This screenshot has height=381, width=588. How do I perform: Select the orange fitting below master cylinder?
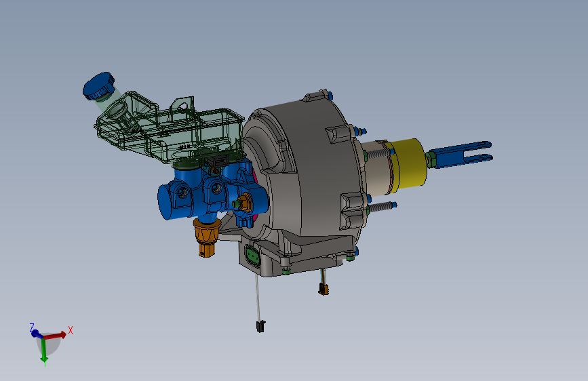pyautogui.click(x=206, y=237)
